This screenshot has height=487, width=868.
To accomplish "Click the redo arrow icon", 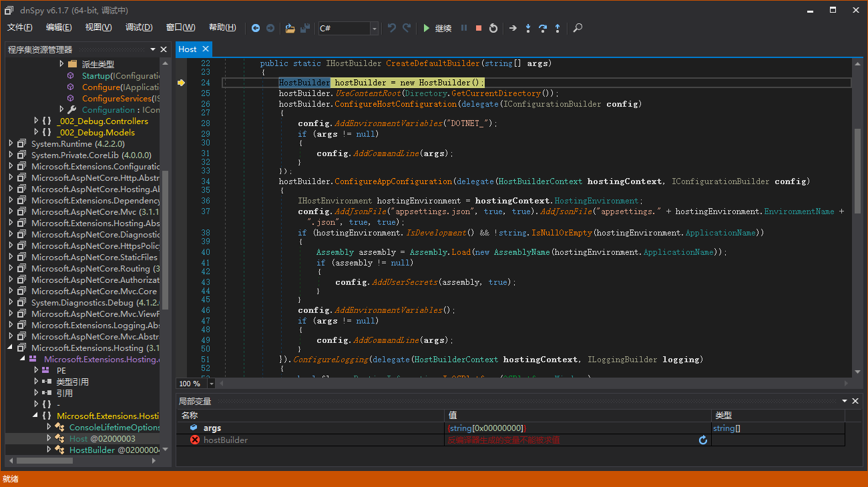I will pyautogui.click(x=407, y=28).
